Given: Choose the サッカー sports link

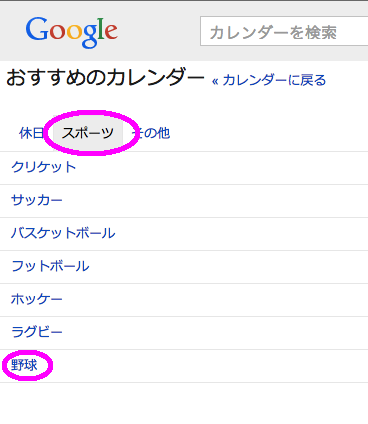Looking at the screenshot, I should 37,200.
